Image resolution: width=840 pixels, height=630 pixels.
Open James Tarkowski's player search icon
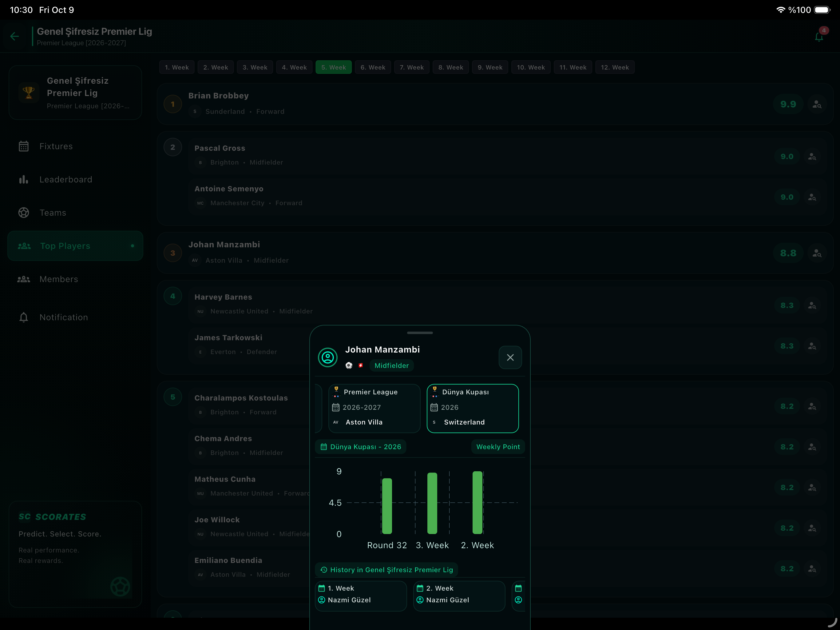click(812, 346)
